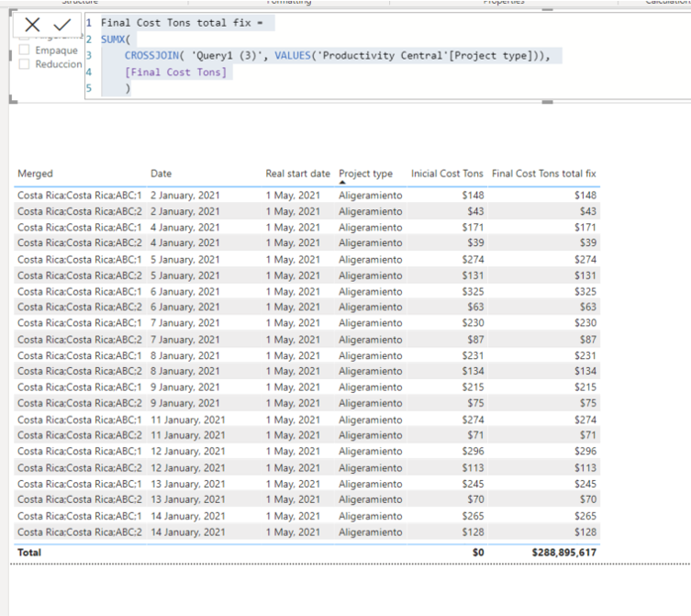Sort by Final Cost Tons total fix header
This screenshot has width=691, height=616.
click(x=544, y=174)
